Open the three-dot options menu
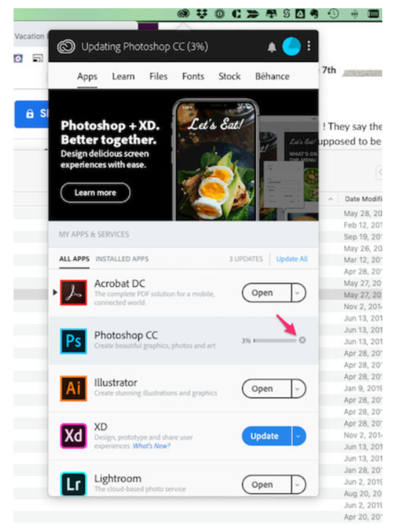 coord(309,46)
